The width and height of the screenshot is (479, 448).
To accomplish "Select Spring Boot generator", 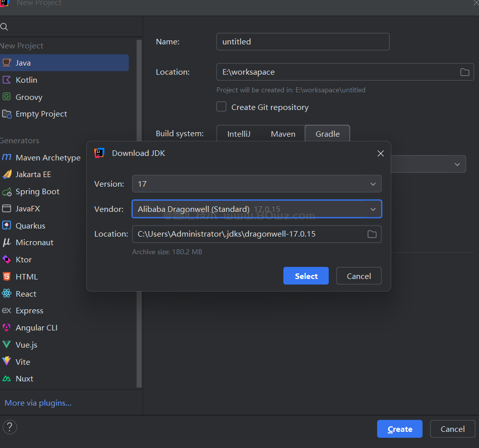I will (x=43, y=192).
